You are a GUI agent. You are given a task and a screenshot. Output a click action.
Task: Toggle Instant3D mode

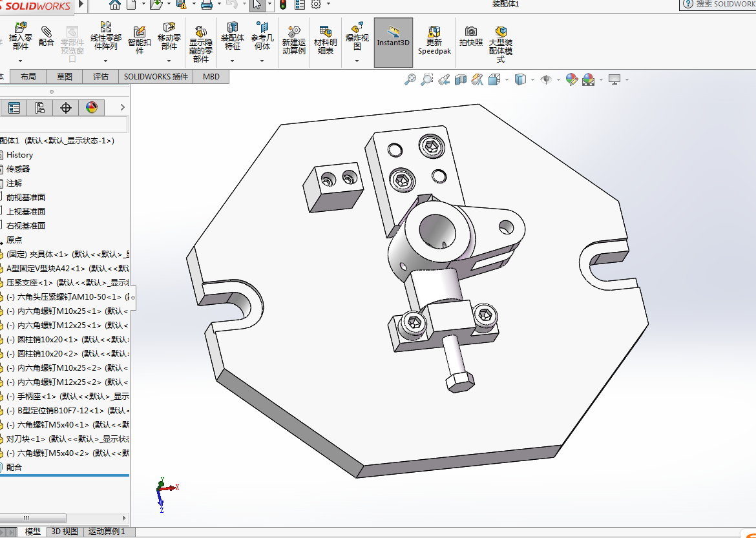tap(393, 43)
